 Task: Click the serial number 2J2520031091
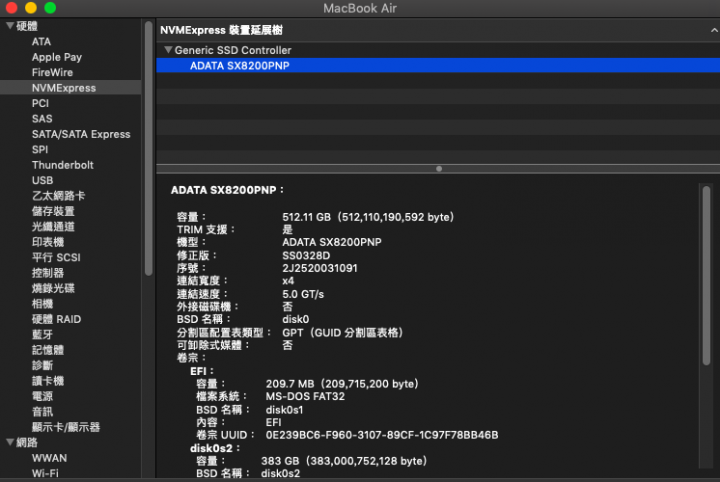click(320, 268)
